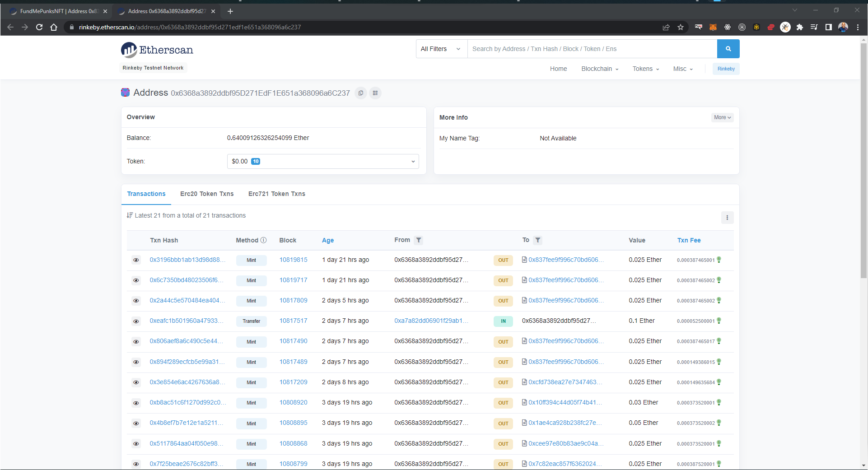The image size is (868, 470).
Task: Preview transaction 0x4b8ef7b7e12e1a5211 via eye icon
Action: [136, 423]
